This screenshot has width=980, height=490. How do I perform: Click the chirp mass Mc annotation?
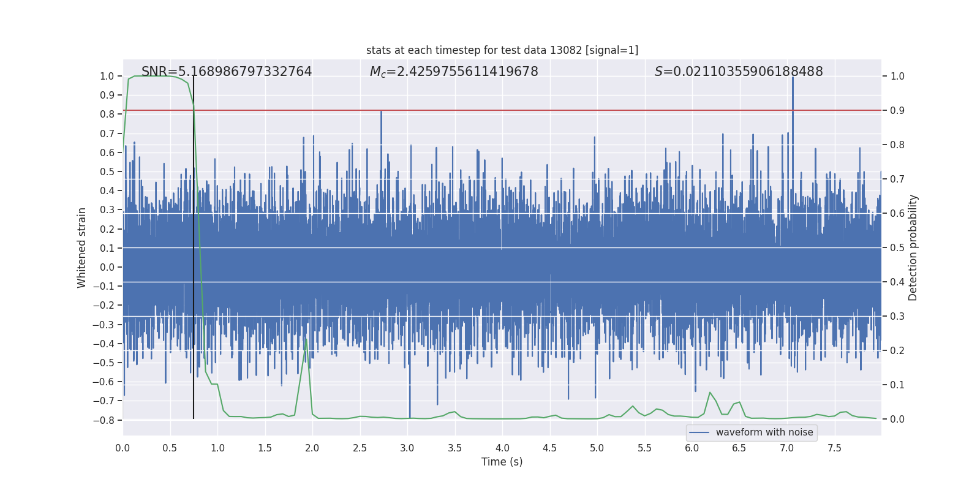[x=453, y=72]
